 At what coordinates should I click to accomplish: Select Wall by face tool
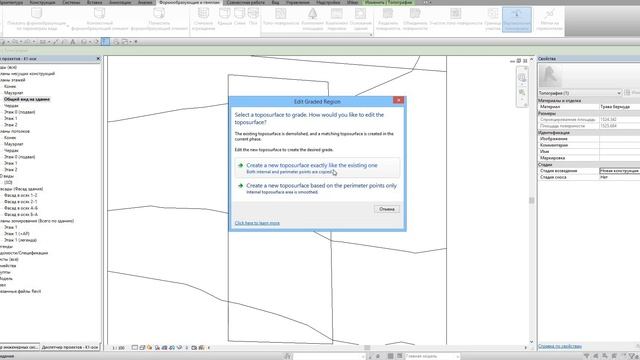239,17
